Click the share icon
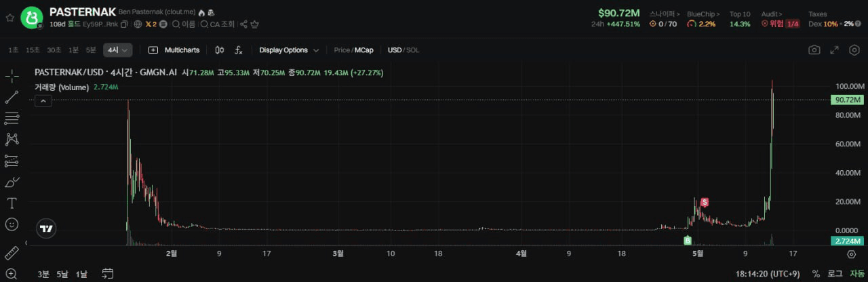 click(x=243, y=24)
